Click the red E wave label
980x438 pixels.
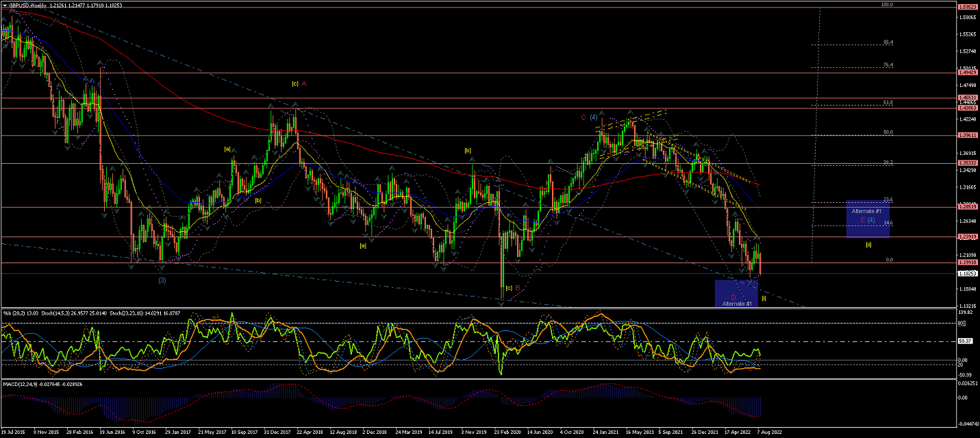coord(862,220)
